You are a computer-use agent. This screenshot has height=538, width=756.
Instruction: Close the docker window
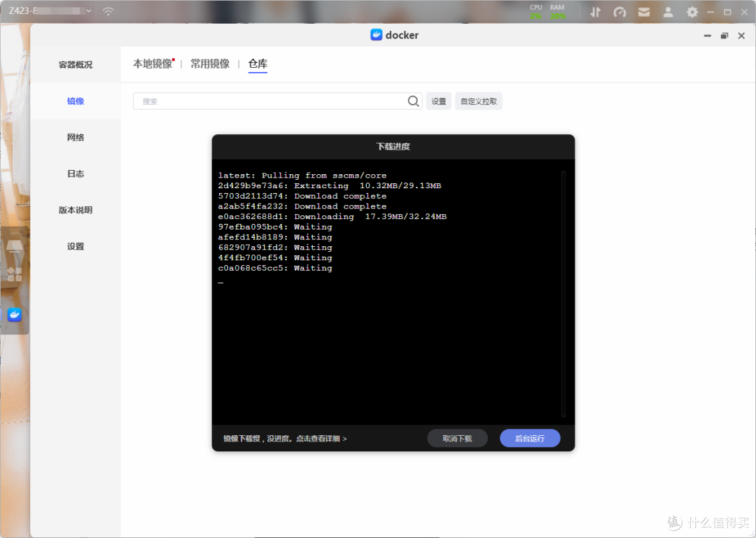pyautogui.click(x=741, y=36)
